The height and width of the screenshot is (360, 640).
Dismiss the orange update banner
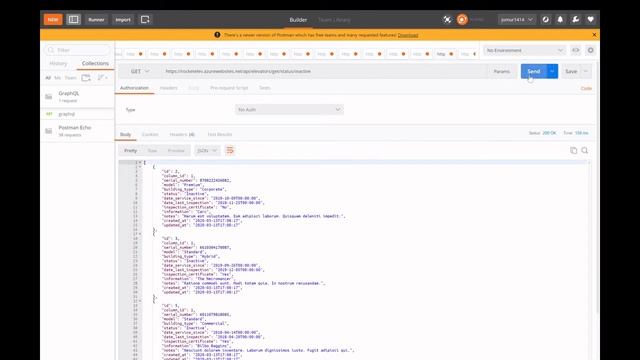click(594, 35)
